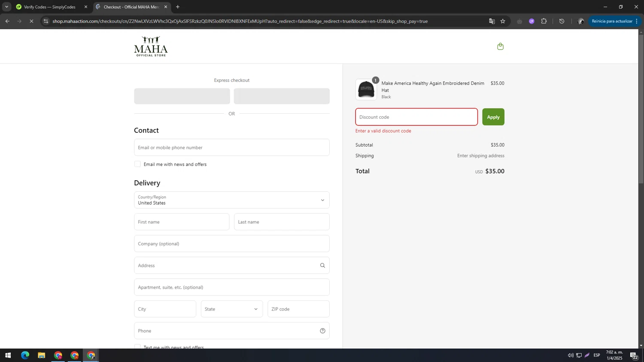
Task: Stop page loading in browser toolbar
Action: (x=31, y=21)
